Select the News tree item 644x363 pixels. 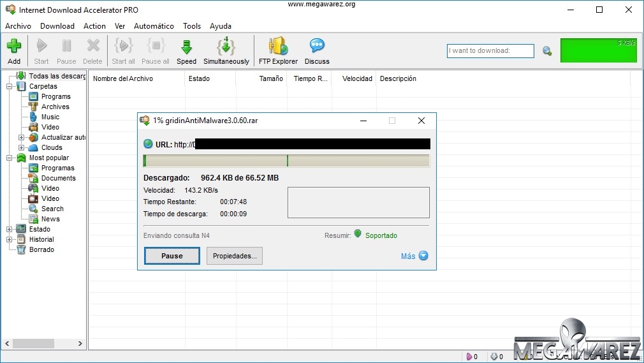pyautogui.click(x=50, y=219)
